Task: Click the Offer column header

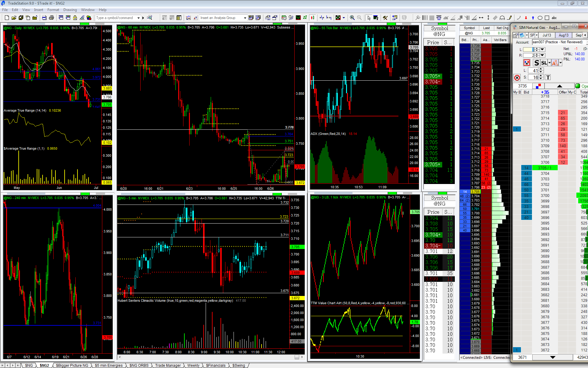Action: coord(563,92)
